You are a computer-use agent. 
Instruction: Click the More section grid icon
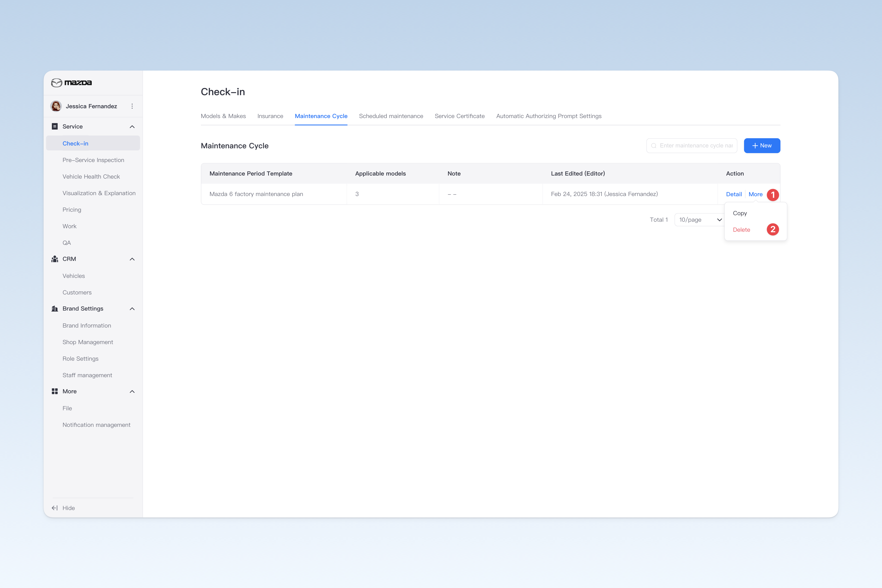pyautogui.click(x=55, y=391)
